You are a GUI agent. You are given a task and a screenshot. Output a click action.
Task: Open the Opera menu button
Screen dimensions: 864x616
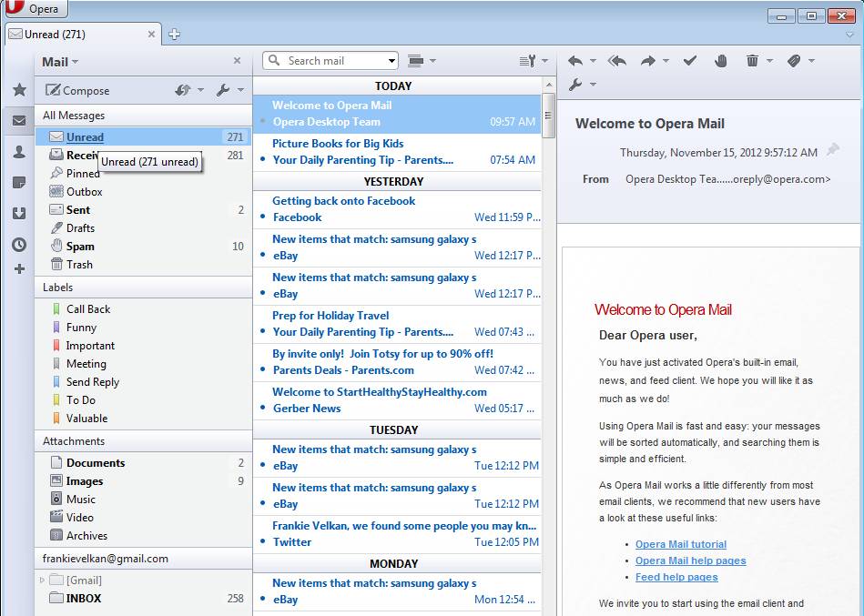pyautogui.click(x=36, y=8)
